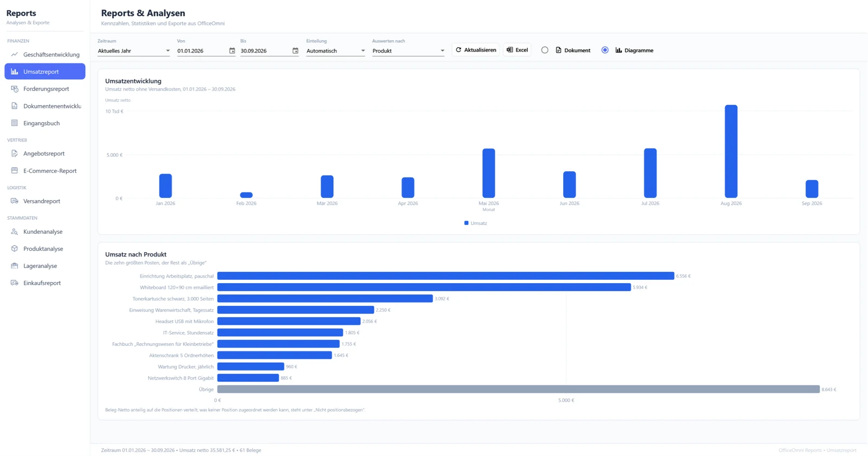The image size is (868, 456).
Task: Click the Eingangsbuch icon
Action: click(15, 123)
